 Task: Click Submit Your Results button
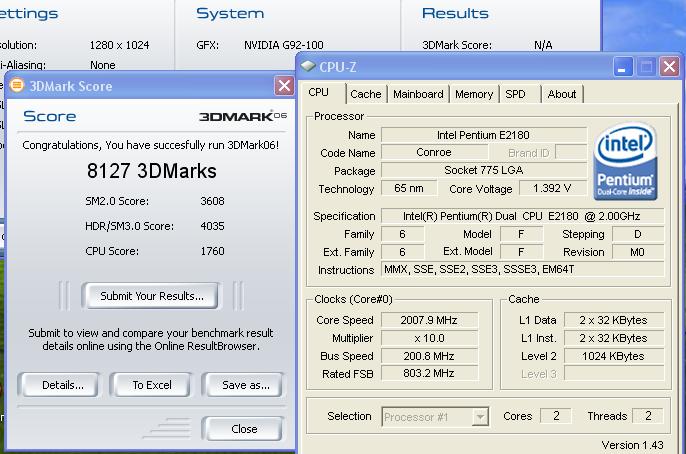(x=152, y=296)
